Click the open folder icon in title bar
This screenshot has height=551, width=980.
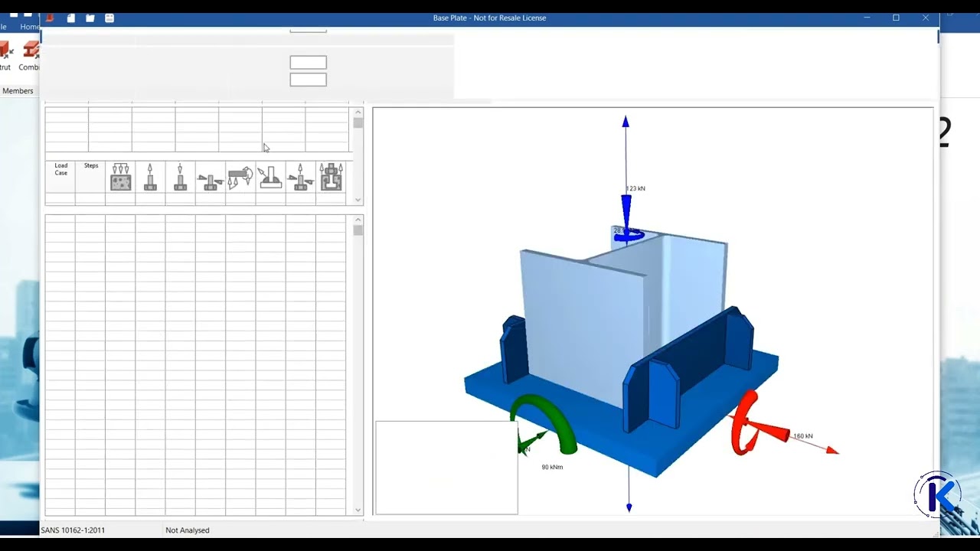[90, 18]
